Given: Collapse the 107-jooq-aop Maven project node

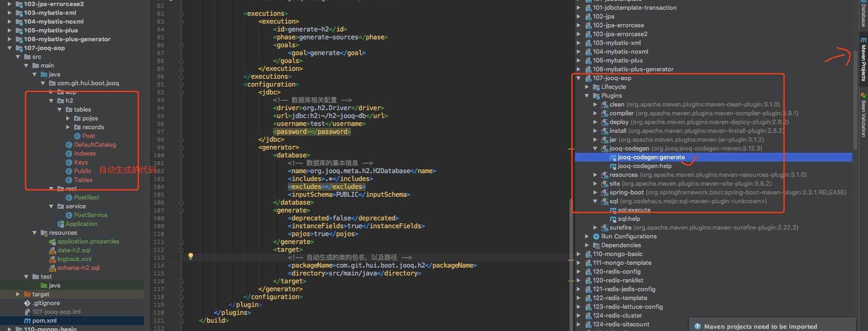Looking at the screenshot, I should [579, 78].
